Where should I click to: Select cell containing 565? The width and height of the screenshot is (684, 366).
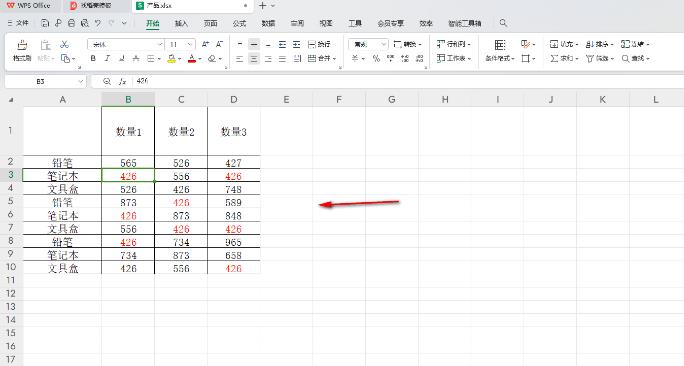(x=128, y=163)
